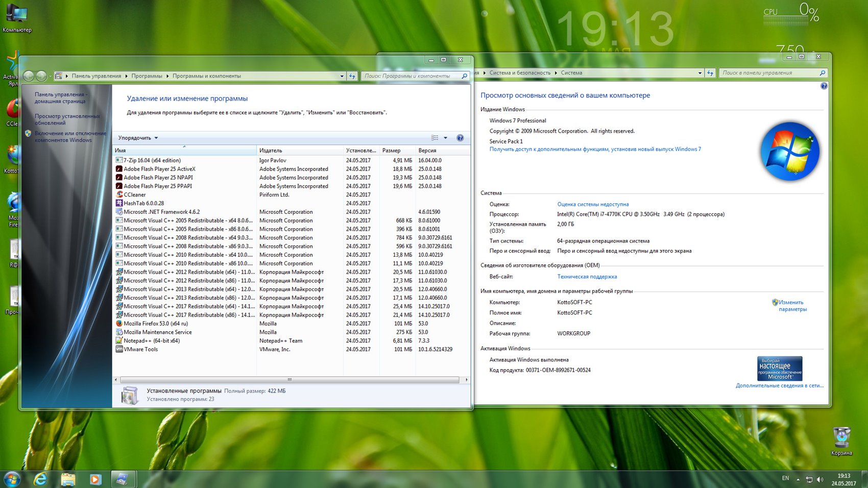Refresh the Programs and Features address bar
The width and height of the screenshot is (868, 488).
(352, 76)
